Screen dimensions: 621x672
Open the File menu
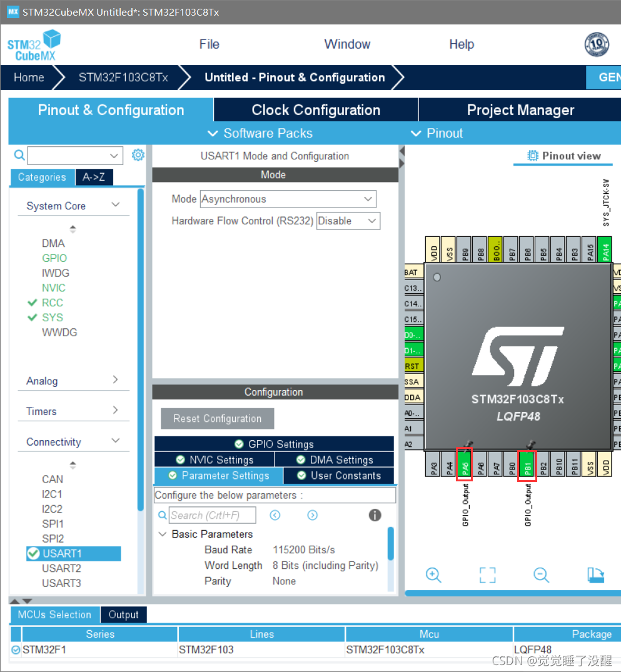(209, 44)
